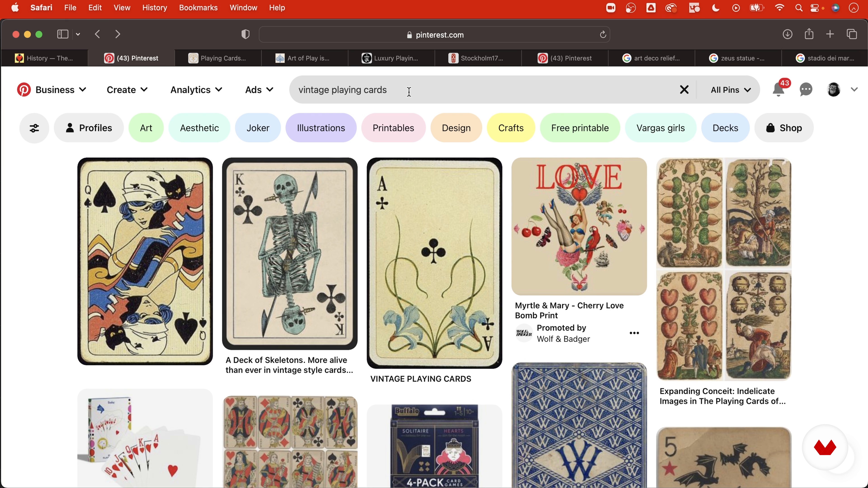The height and width of the screenshot is (488, 868).
Task: Clear the search with the X icon
Action: tap(684, 90)
